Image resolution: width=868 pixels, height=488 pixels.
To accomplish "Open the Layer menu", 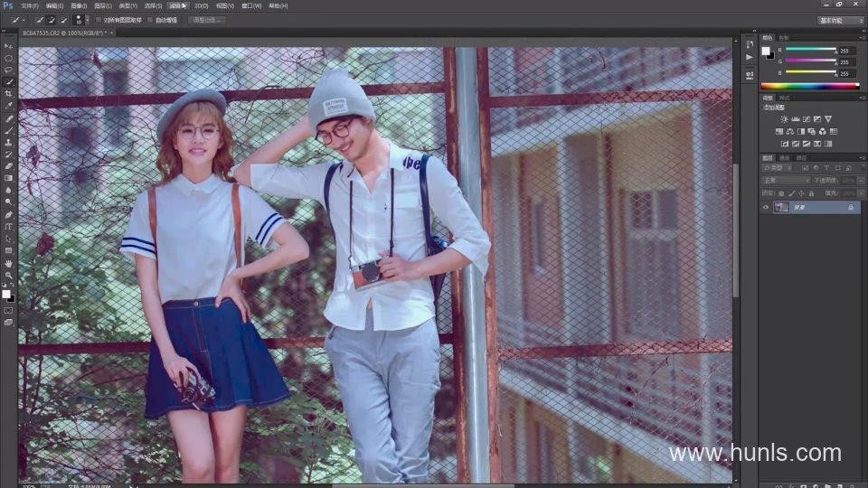I will tap(102, 5).
